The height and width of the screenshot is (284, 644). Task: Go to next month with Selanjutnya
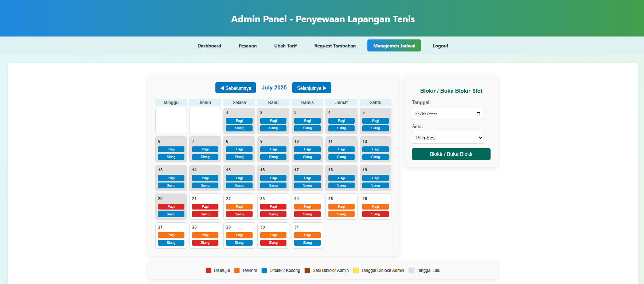tap(312, 88)
